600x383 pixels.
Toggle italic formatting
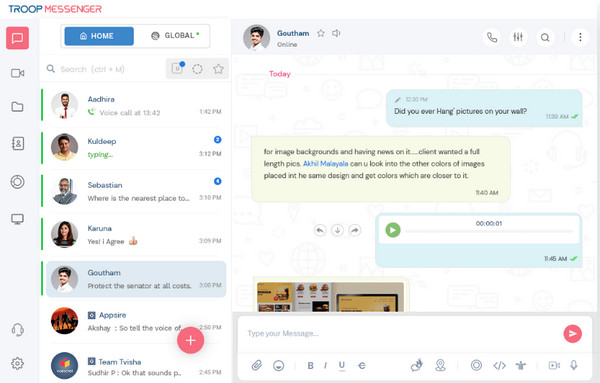(325, 366)
